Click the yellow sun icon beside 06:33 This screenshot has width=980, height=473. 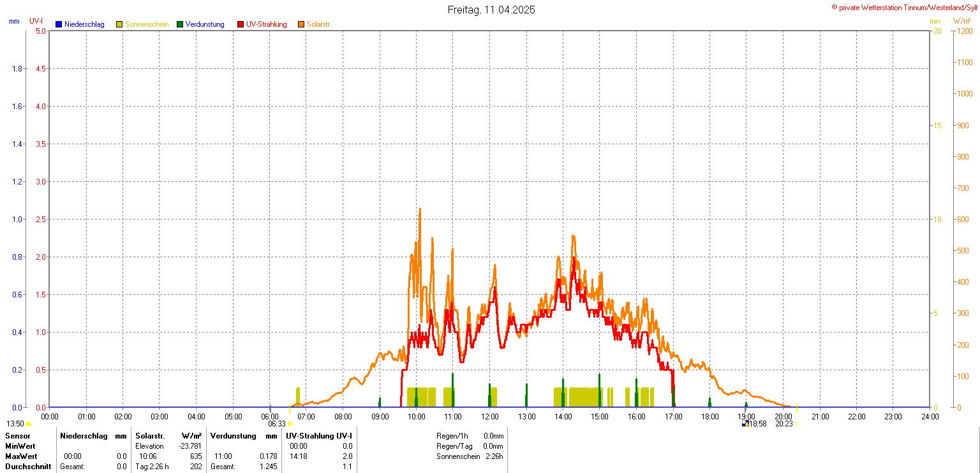click(x=290, y=424)
